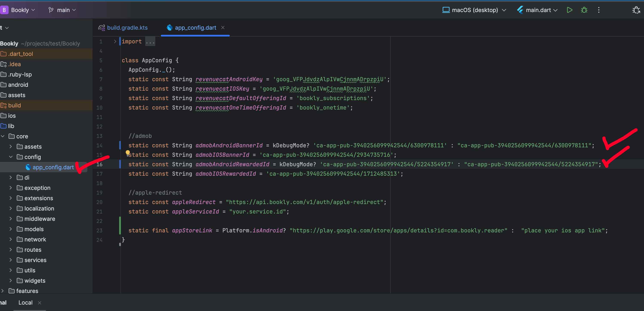Screen dimensions: 644x311
Task: Expand the folded import region on line 1
Action: click(x=115, y=41)
